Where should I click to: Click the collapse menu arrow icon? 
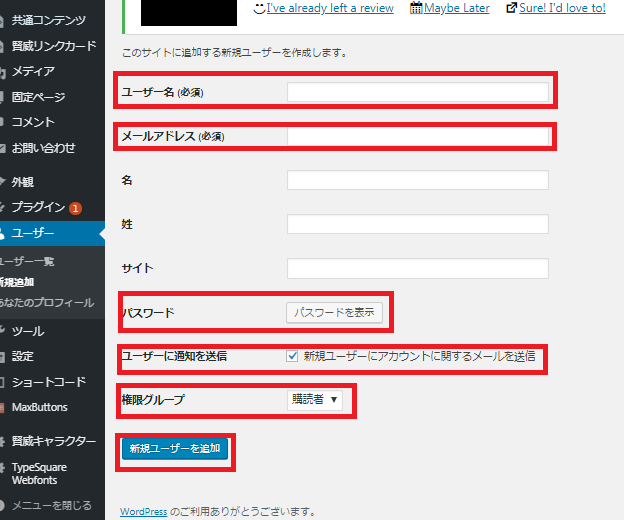[x=3, y=506]
